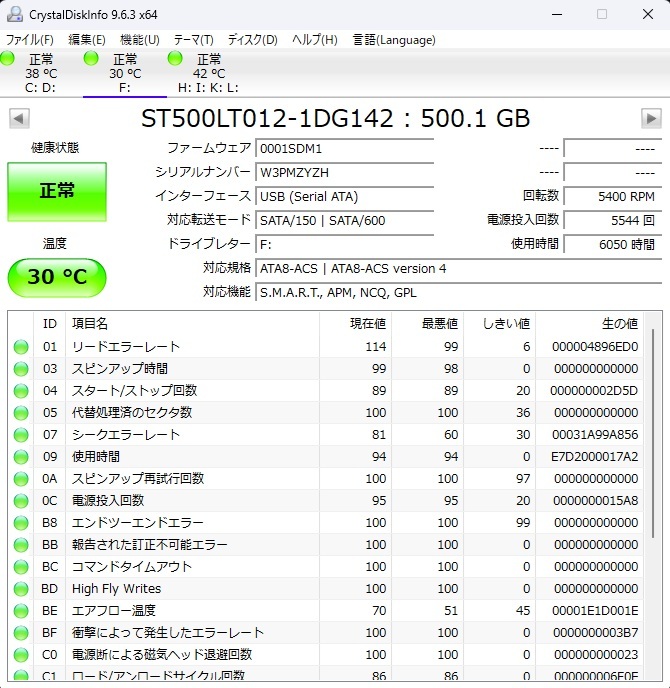Select the H: I: K: L: disk orb
Screen dimensions: 670x688
[x=176, y=60]
